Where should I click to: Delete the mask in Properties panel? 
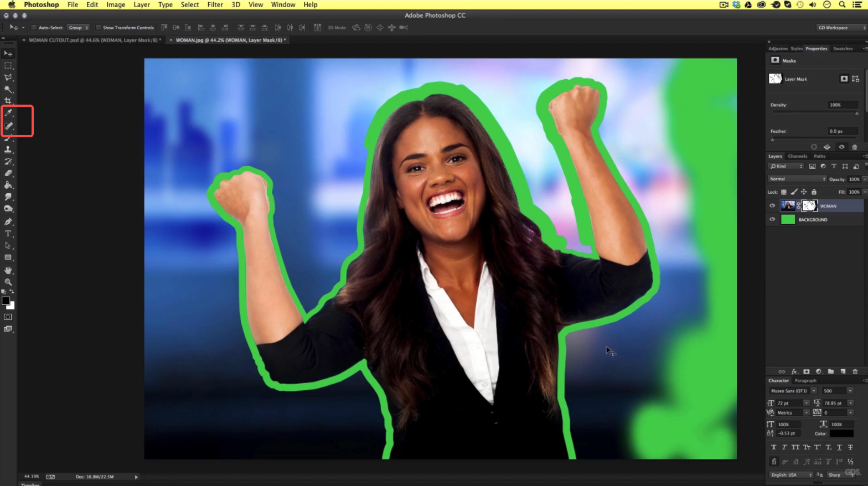[x=855, y=147]
